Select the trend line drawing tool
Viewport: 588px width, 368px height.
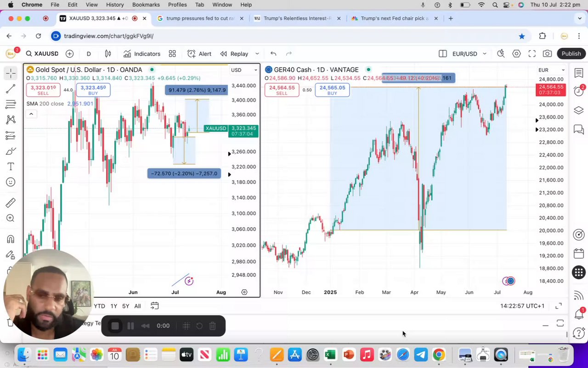[x=11, y=89]
